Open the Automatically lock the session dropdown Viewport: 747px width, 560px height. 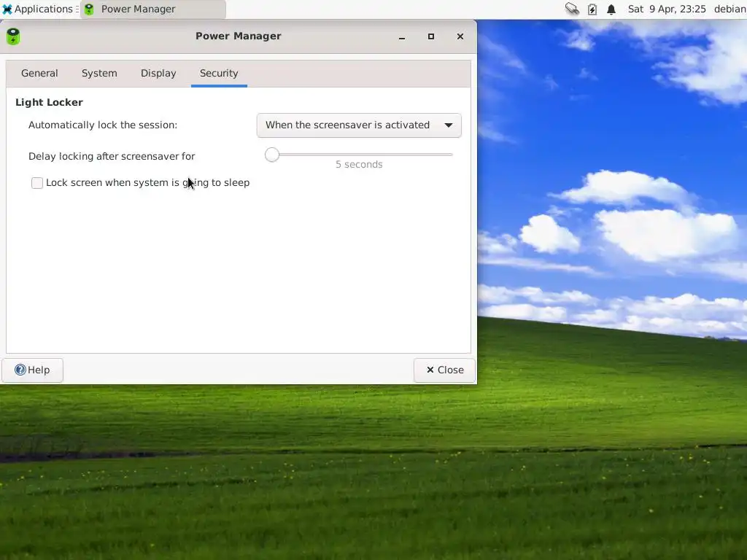click(359, 125)
